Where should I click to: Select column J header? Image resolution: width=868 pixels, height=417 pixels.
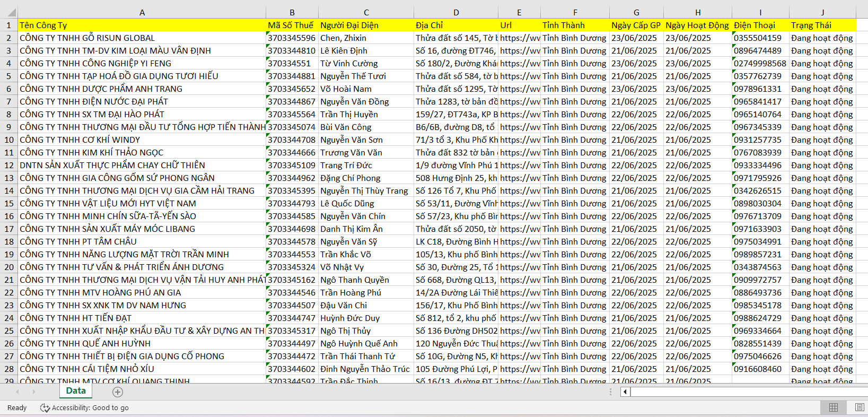point(822,12)
